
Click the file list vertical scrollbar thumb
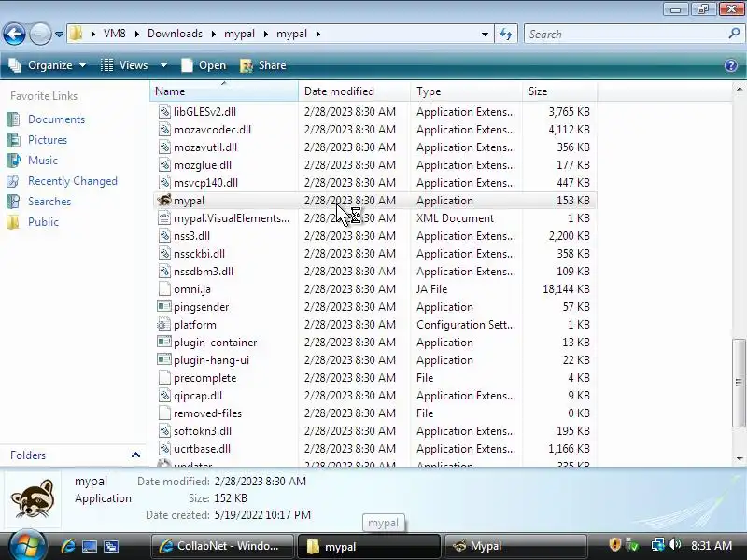pos(739,383)
